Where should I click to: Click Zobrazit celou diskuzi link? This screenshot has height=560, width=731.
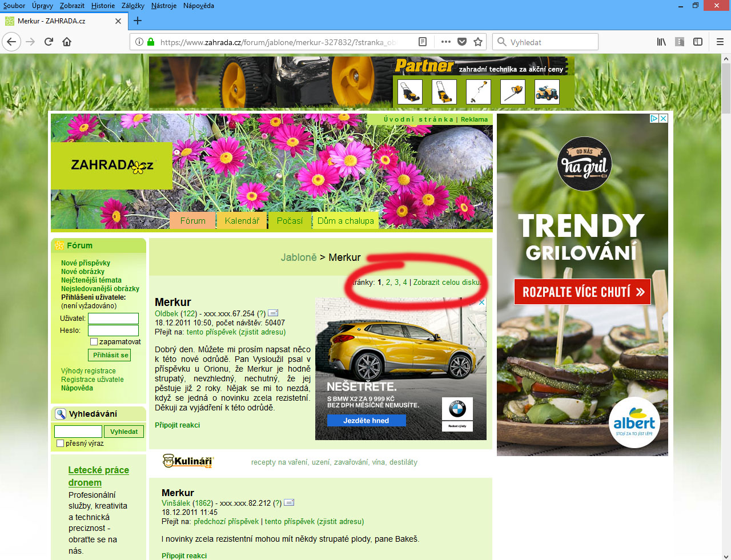447,282
